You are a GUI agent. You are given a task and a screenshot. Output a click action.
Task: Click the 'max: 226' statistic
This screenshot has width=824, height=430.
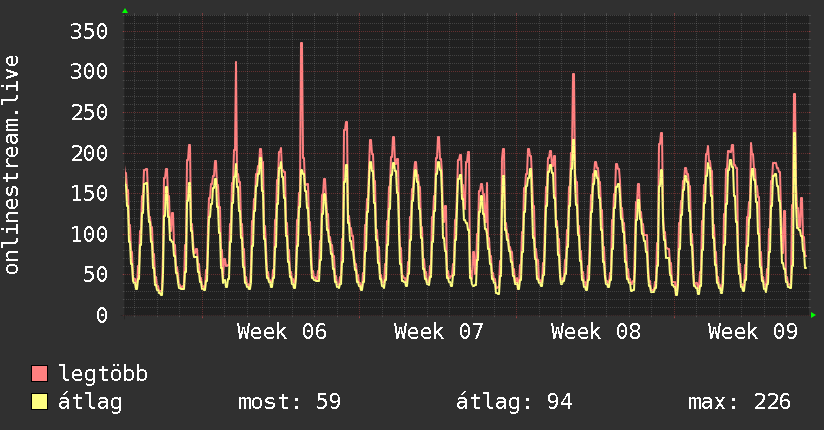pyautogui.click(x=739, y=402)
